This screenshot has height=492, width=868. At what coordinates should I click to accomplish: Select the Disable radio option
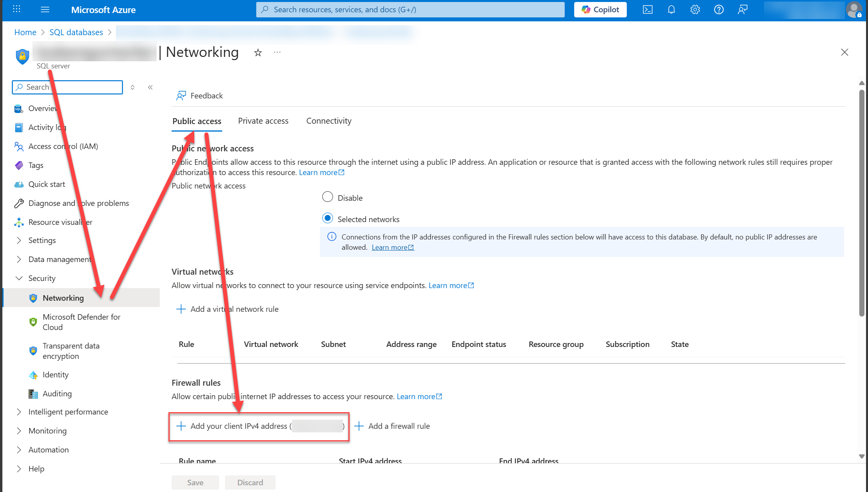(x=327, y=197)
